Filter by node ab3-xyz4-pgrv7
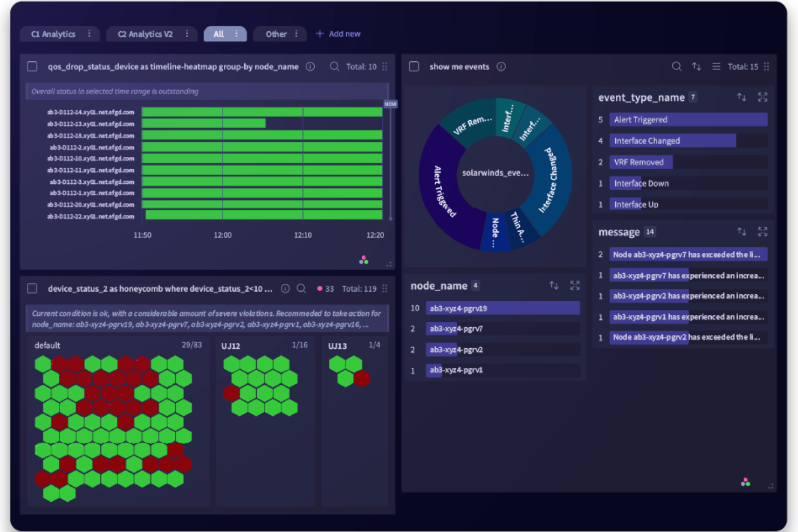The height and width of the screenshot is (532, 798). tap(503, 329)
